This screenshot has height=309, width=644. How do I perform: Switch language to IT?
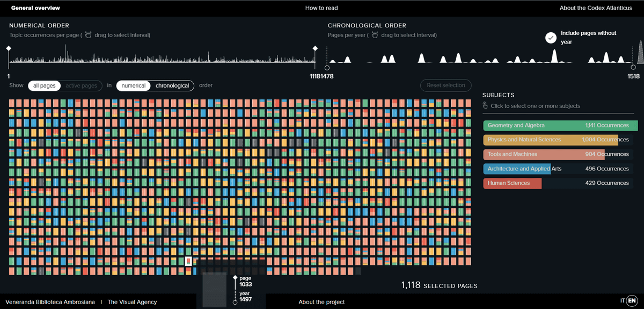tap(623, 300)
